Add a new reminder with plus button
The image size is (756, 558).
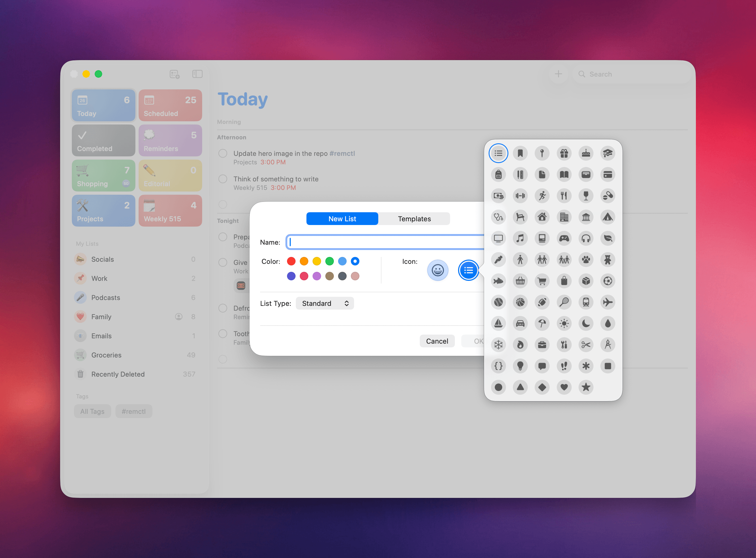tap(558, 74)
